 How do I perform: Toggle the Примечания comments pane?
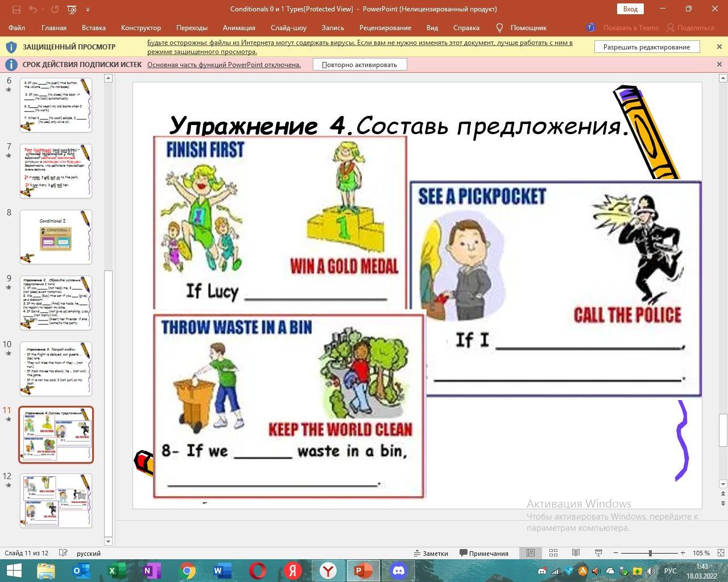tap(484, 553)
